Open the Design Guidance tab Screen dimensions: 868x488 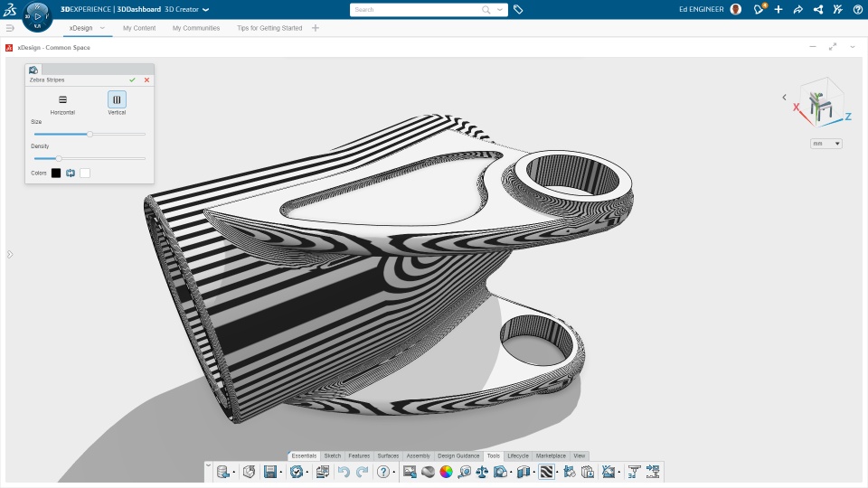tap(458, 455)
